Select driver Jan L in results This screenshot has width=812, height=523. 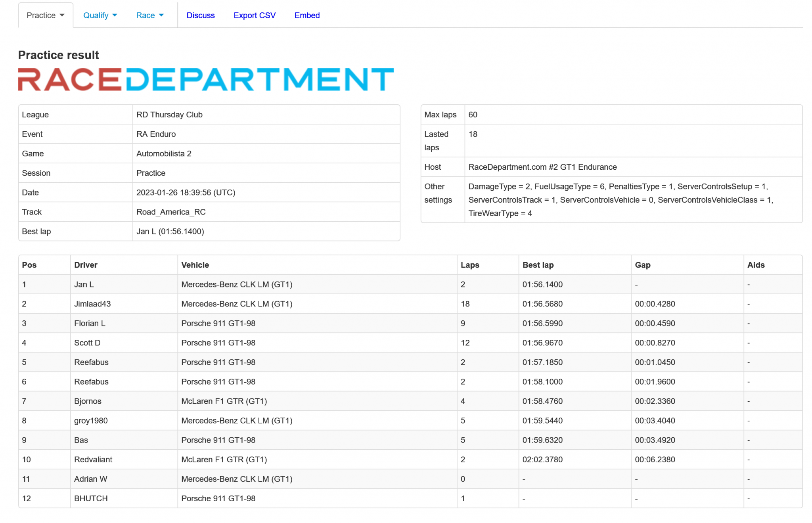point(84,284)
